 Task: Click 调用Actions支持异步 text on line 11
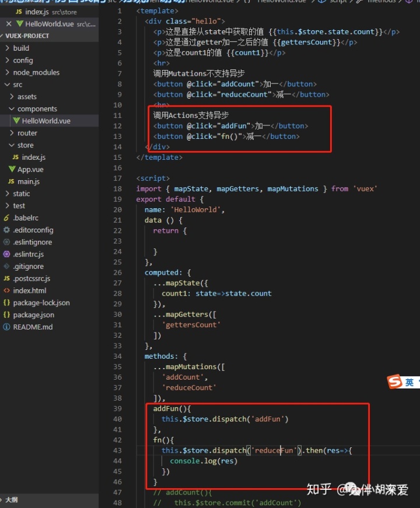click(x=191, y=115)
